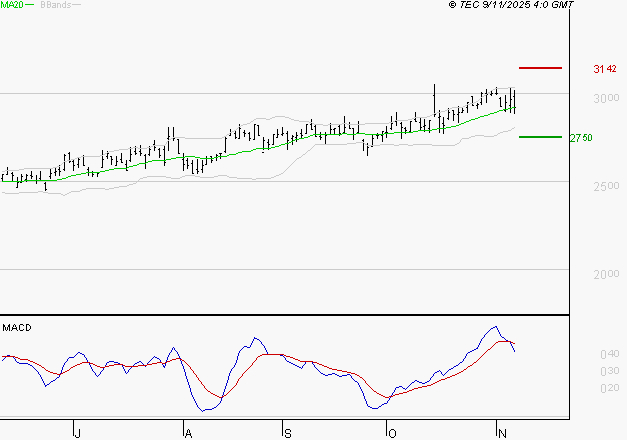Screen dimensions: 627x440
Task: Click the 20.00 price axis label
Action: point(606,274)
